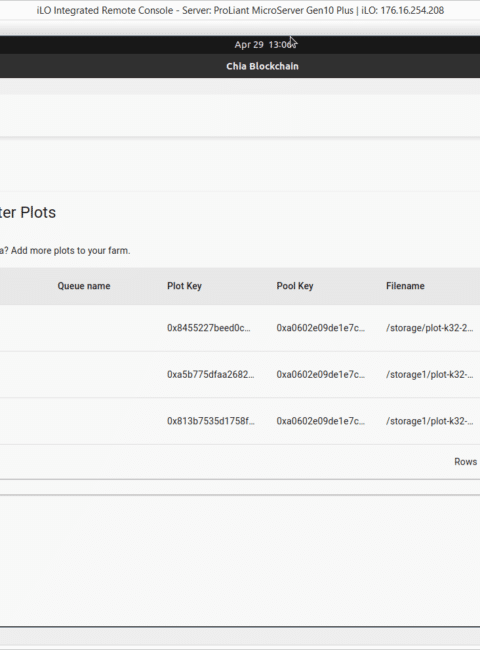This screenshot has width=480, height=650.
Task: Select filename in the 0xa5b775dfaa2682 row
Action: click(x=429, y=374)
